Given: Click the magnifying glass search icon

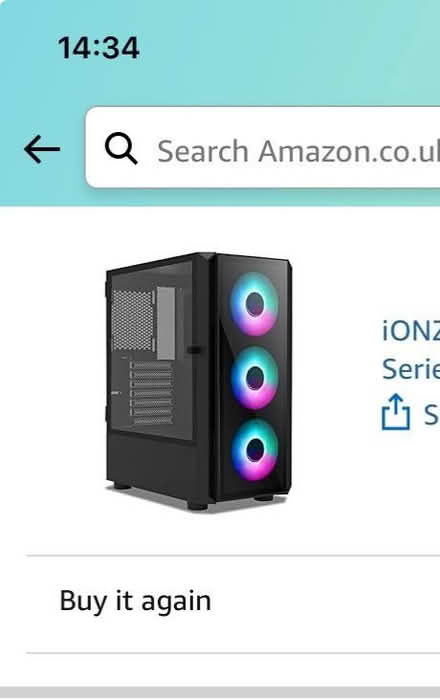Looking at the screenshot, I should click(x=121, y=148).
